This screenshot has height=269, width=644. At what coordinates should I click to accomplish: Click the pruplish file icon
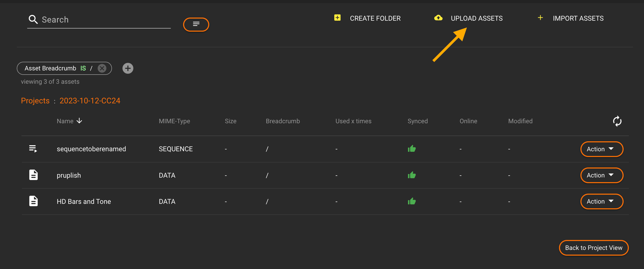click(x=33, y=175)
